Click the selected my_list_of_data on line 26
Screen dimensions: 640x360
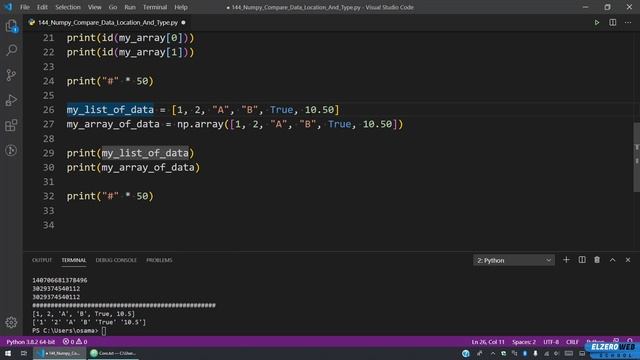110,110
